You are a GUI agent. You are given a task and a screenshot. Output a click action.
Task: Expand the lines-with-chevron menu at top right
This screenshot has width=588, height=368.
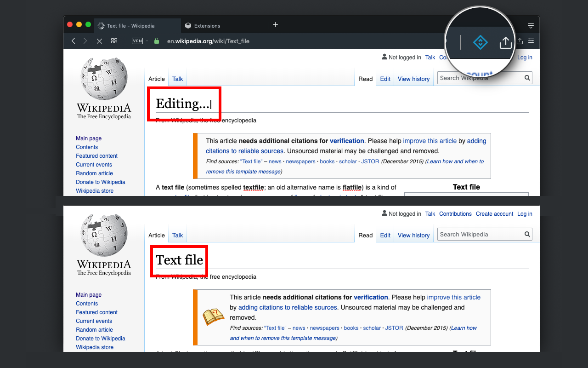tap(530, 25)
